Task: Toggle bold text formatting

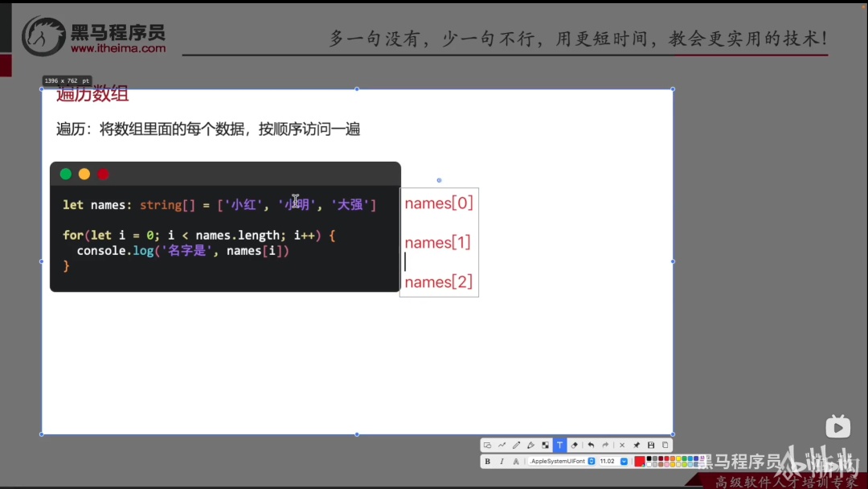Action: 487,462
